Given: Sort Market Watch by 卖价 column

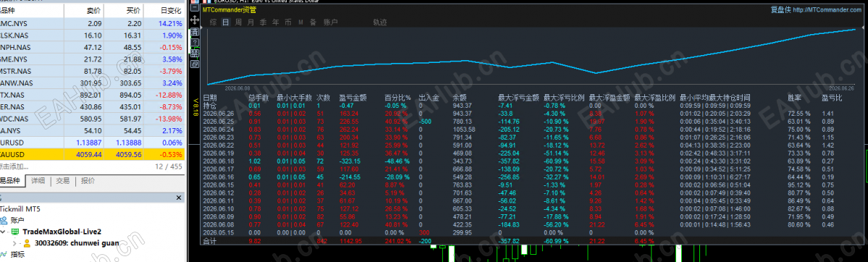Looking at the screenshot, I should pyautogui.click(x=84, y=11).
